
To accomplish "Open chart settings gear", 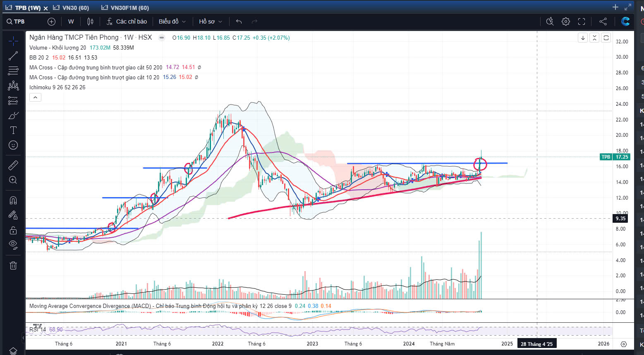I will [x=566, y=21].
